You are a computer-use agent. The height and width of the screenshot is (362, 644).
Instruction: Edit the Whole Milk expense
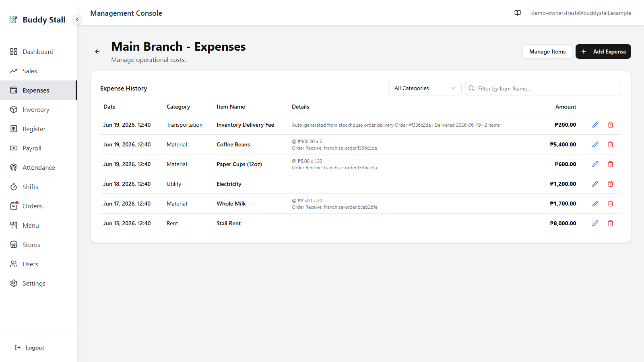click(x=595, y=204)
